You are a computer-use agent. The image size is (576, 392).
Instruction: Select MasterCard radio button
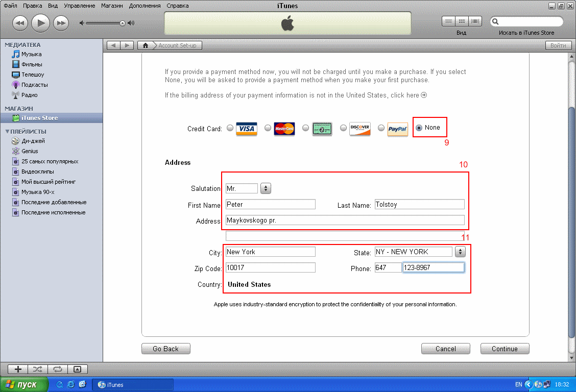pos(268,128)
